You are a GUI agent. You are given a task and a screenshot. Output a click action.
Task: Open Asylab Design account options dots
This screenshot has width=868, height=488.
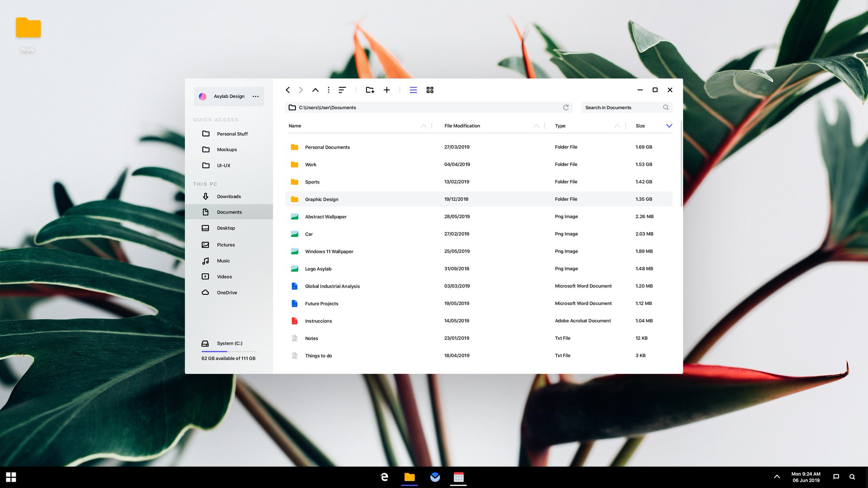click(256, 97)
